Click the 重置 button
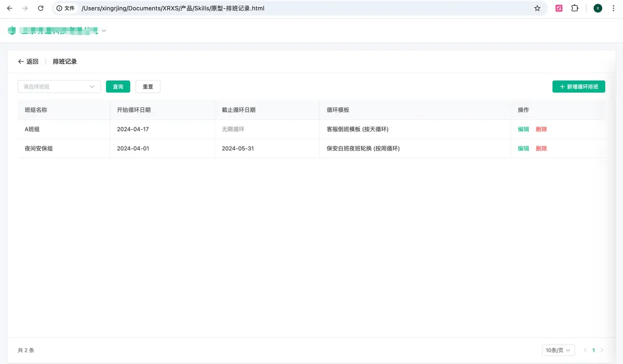This screenshot has width=623, height=364. click(x=148, y=87)
